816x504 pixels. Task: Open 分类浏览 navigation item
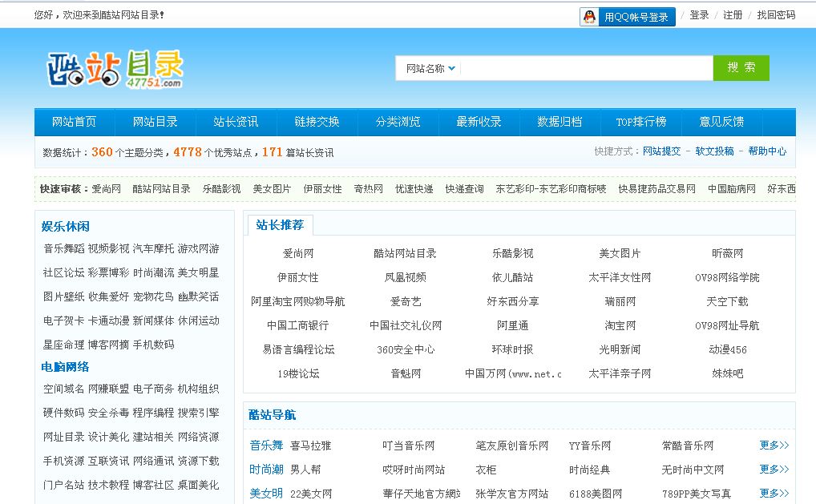click(x=398, y=122)
